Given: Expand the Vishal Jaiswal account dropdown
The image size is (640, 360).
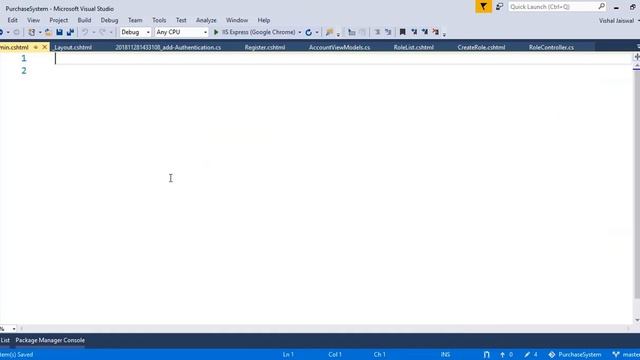Looking at the screenshot, I should [638, 20].
